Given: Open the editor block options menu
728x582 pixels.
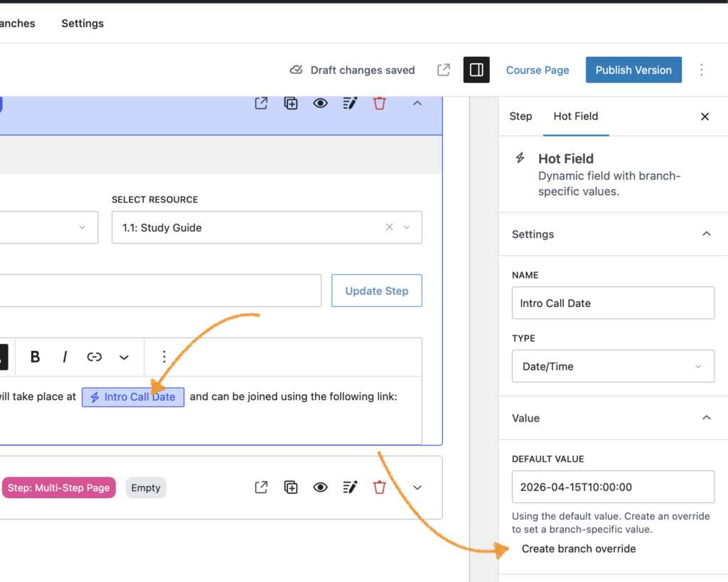Looking at the screenshot, I should click(164, 357).
